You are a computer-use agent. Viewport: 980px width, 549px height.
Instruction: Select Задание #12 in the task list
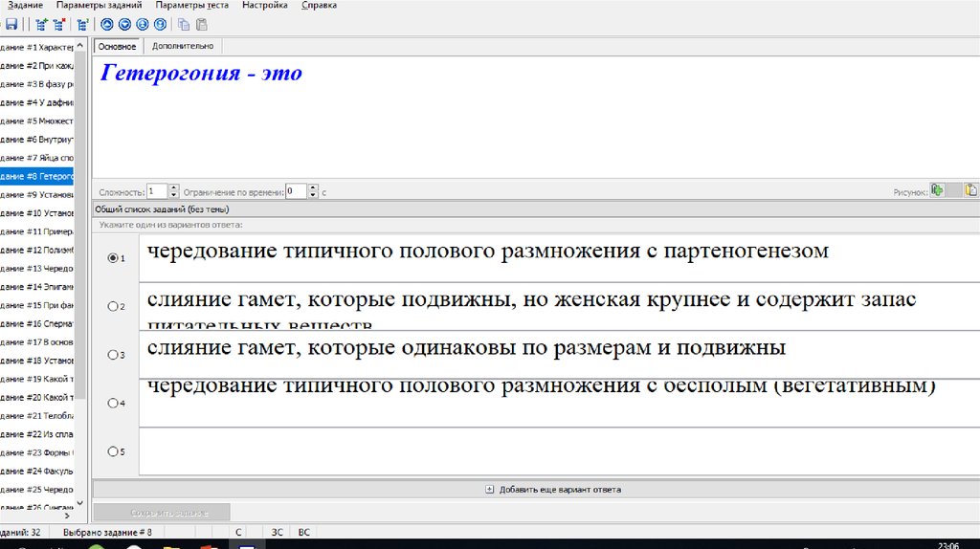[x=38, y=250]
